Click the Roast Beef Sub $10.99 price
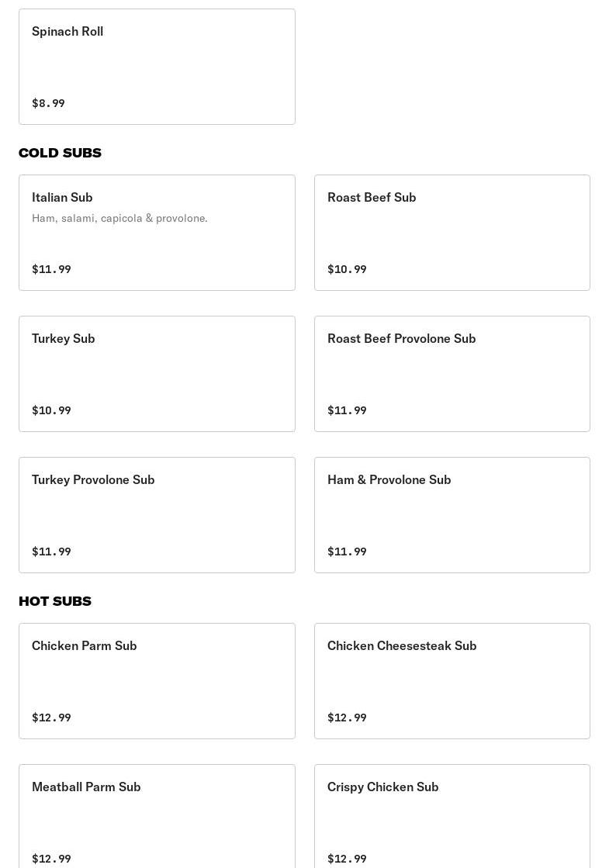The height and width of the screenshot is (868, 609). click(347, 269)
